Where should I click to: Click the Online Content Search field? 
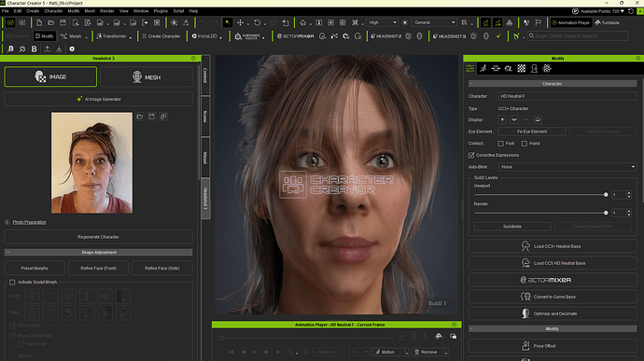[578, 36]
